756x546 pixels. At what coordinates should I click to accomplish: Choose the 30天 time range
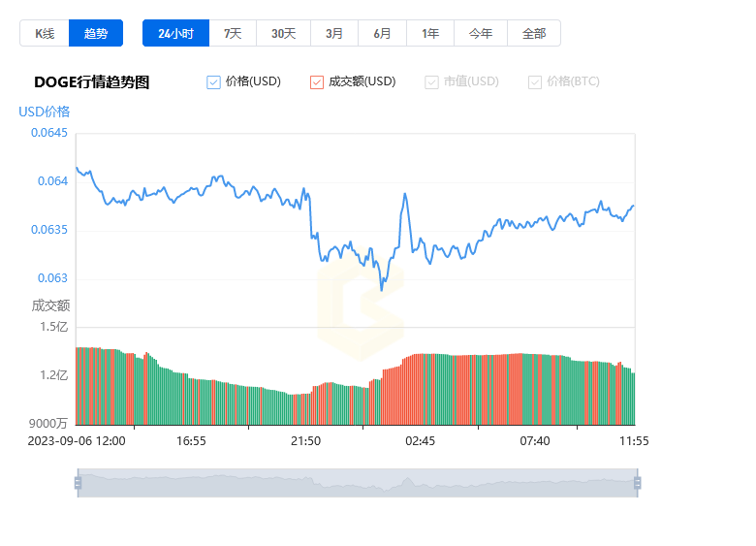click(x=283, y=33)
